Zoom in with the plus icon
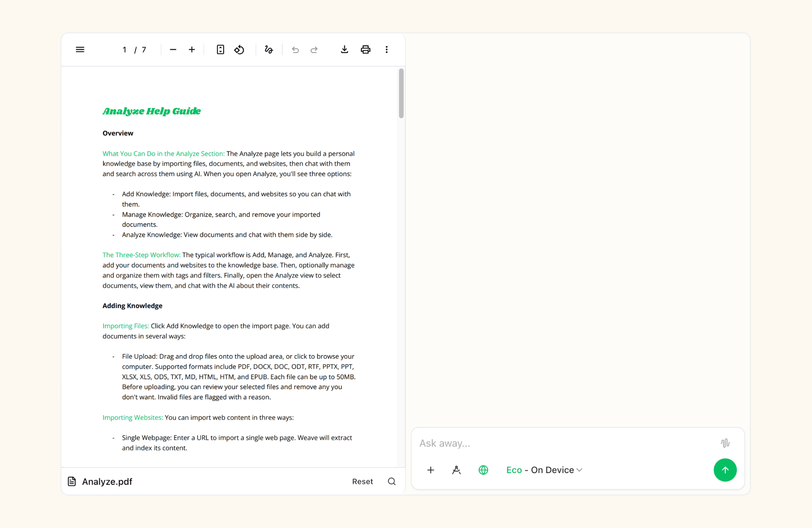812x528 pixels. [192, 50]
